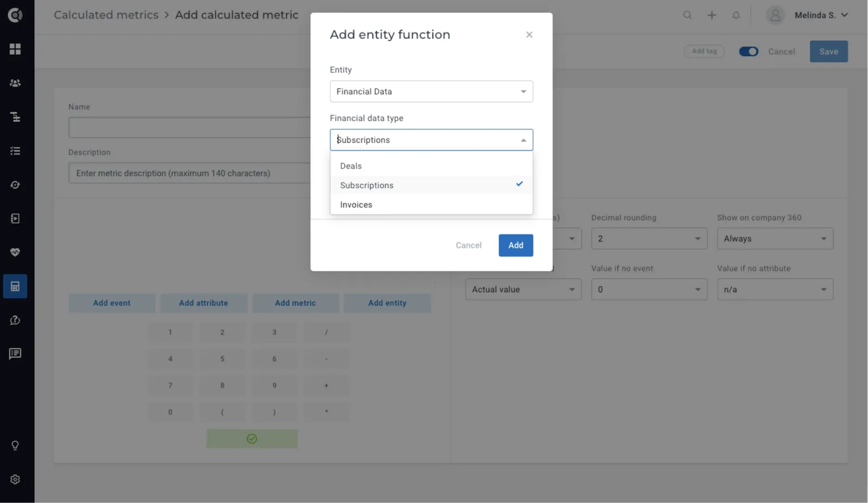
Task: Click the Add button in the dialog
Action: click(x=516, y=245)
